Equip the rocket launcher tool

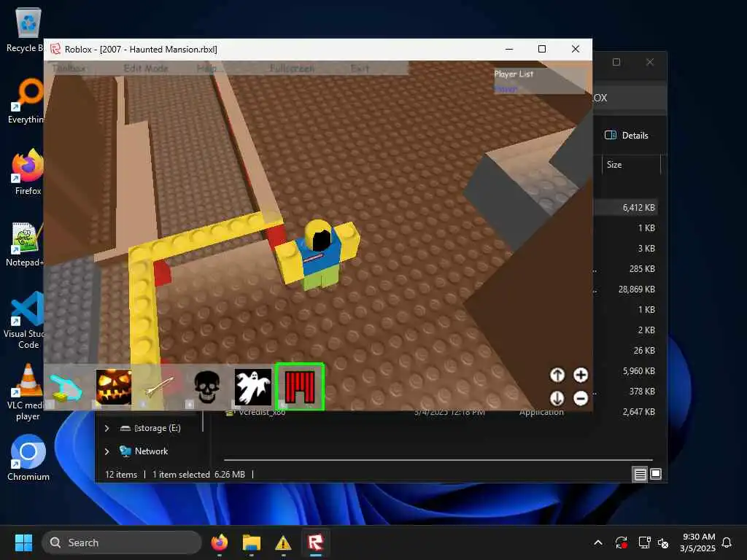point(160,387)
